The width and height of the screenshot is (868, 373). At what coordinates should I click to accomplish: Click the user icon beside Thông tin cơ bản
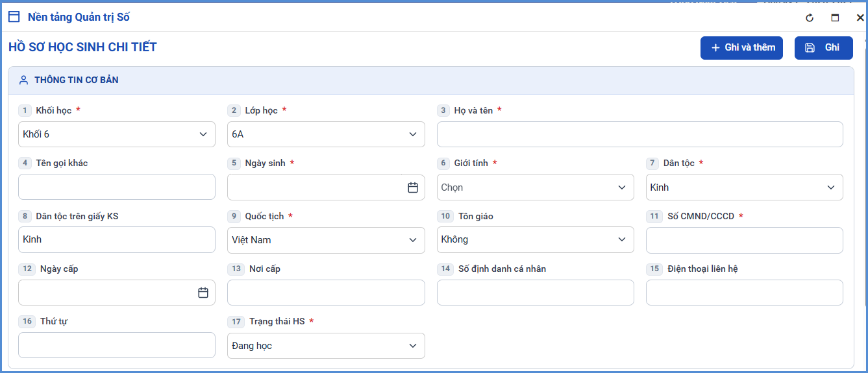click(24, 80)
